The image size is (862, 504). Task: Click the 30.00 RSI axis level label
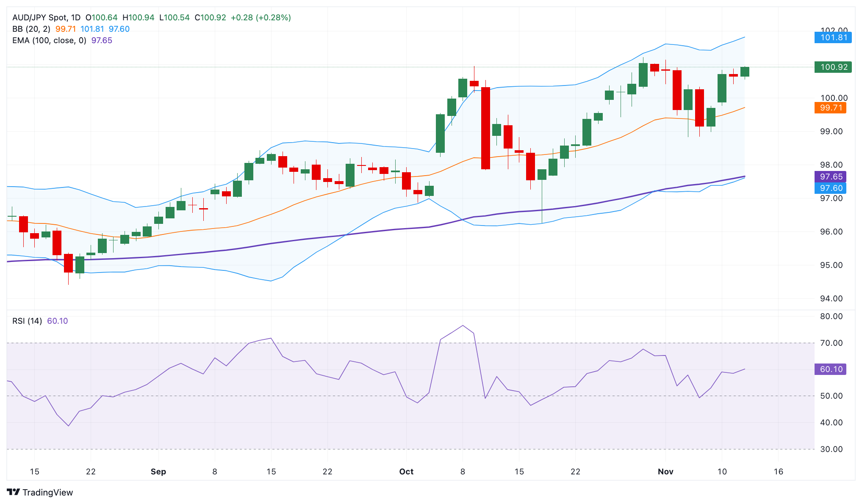click(831, 449)
